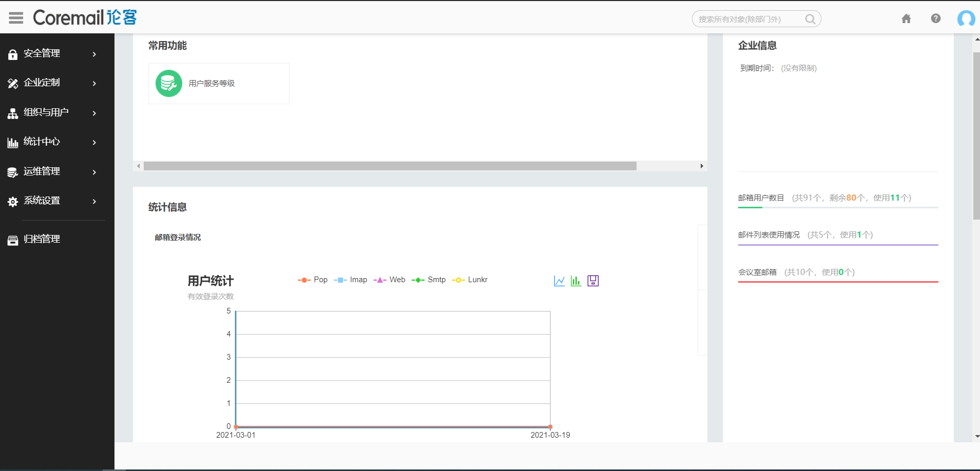The height and width of the screenshot is (471, 980).
Task: Click the 系统设置 gear icon
Action: point(13,201)
